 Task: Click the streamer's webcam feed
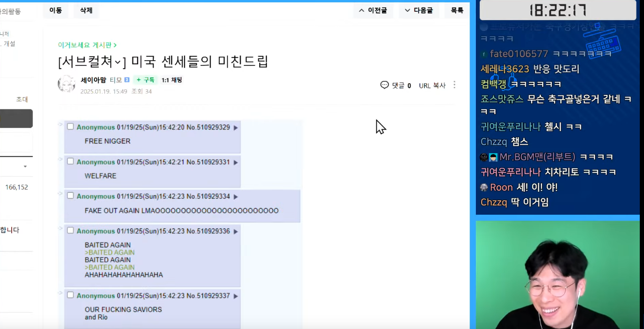click(558, 274)
